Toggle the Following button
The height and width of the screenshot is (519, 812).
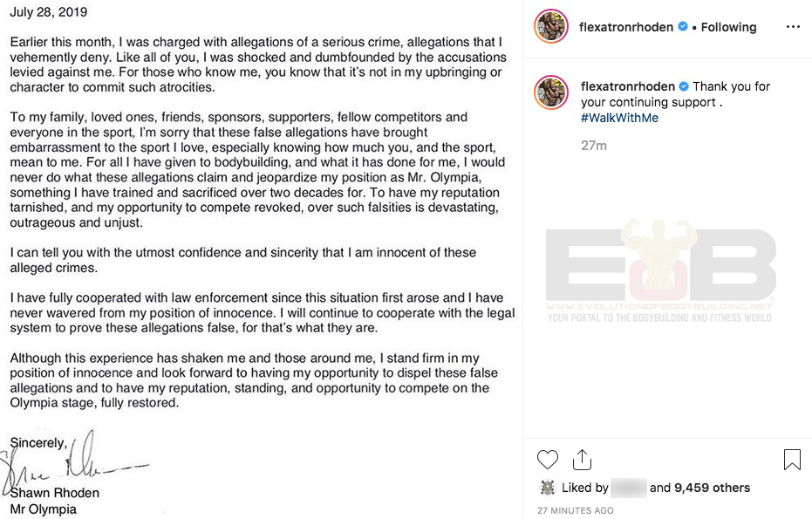pyautogui.click(x=728, y=27)
